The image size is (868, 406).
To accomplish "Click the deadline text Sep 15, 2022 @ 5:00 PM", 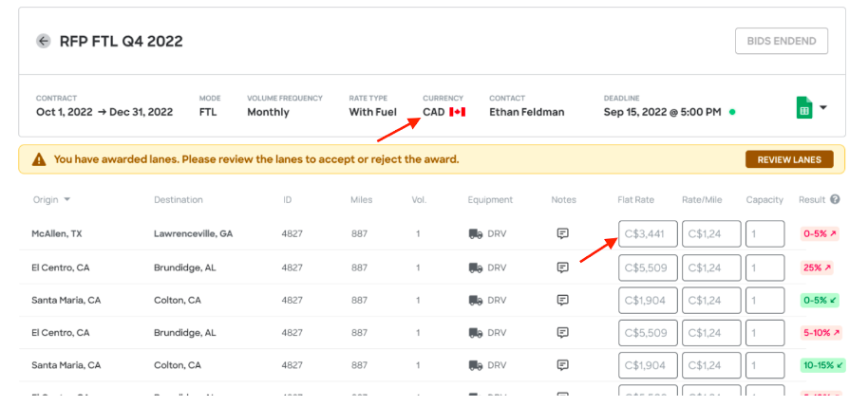I will pyautogui.click(x=662, y=112).
